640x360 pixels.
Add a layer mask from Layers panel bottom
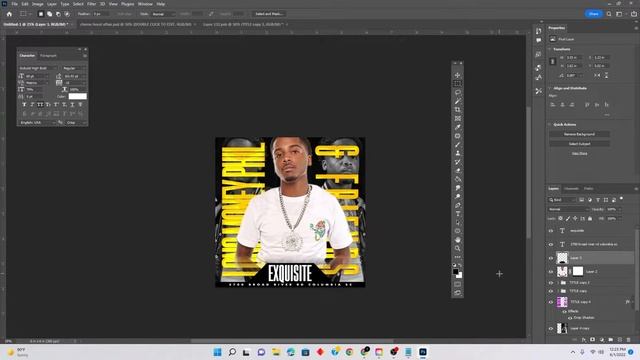(x=593, y=340)
